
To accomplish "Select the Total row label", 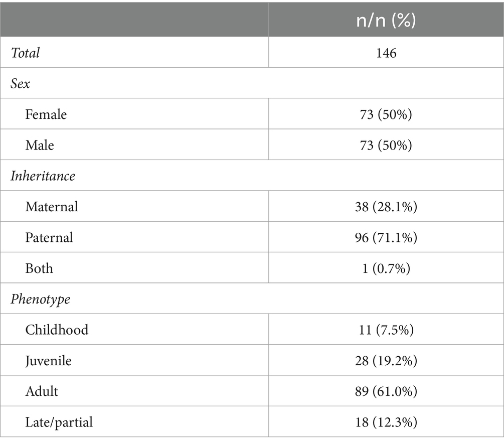I will point(25,53).
